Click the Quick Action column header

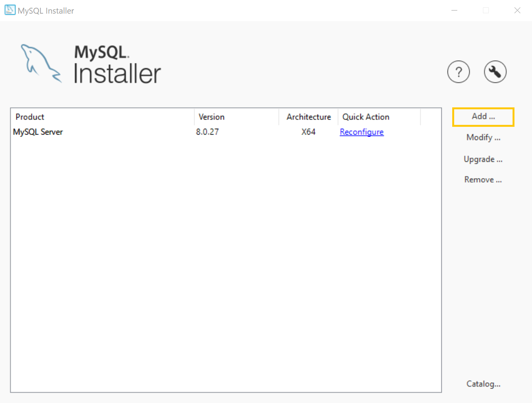point(379,117)
